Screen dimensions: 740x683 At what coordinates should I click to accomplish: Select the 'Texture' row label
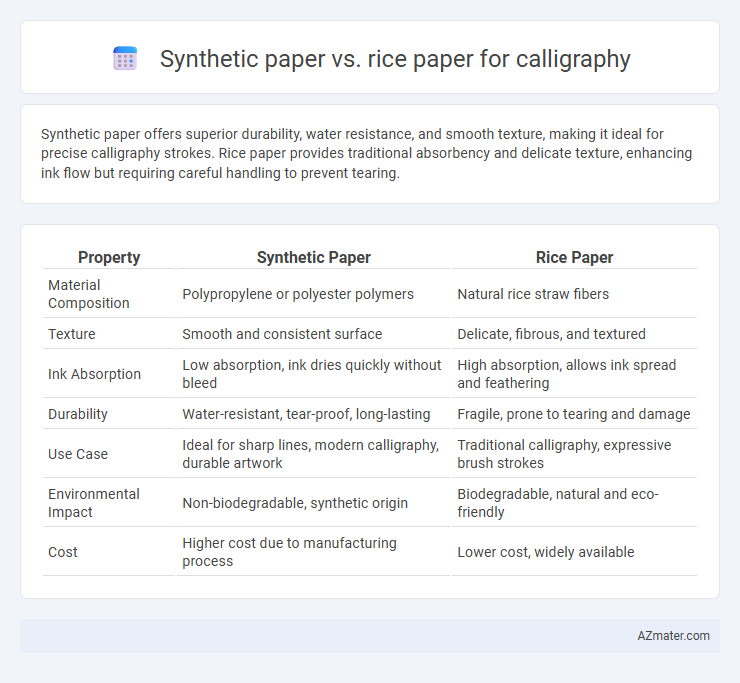click(x=72, y=334)
